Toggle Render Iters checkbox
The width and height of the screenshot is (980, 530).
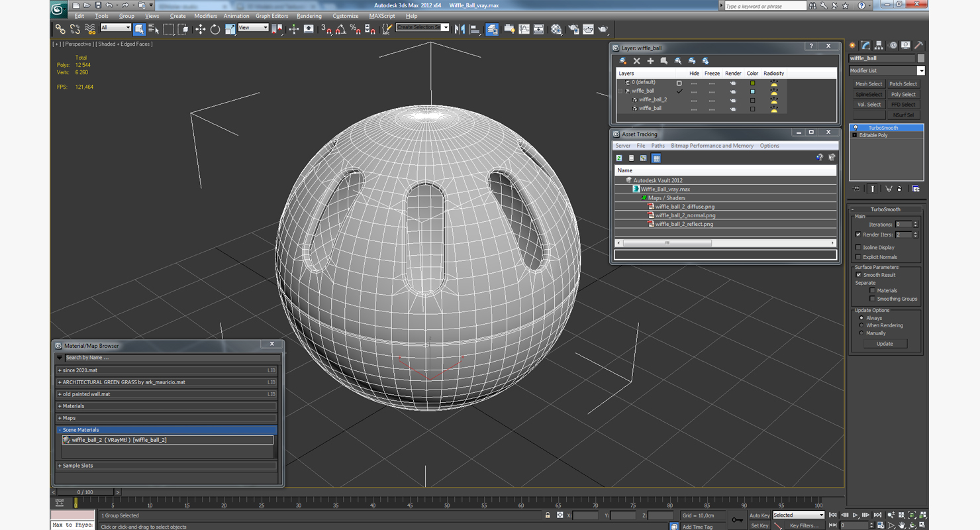pos(858,235)
